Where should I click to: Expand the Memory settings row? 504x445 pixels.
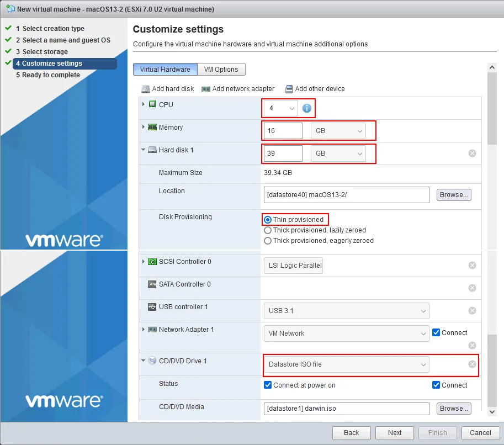pos(144,127)
